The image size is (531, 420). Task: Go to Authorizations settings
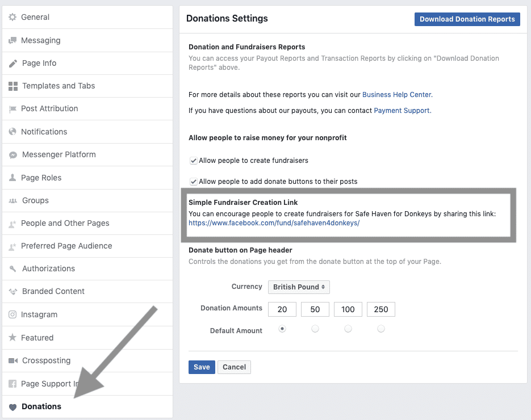point(87,268)
